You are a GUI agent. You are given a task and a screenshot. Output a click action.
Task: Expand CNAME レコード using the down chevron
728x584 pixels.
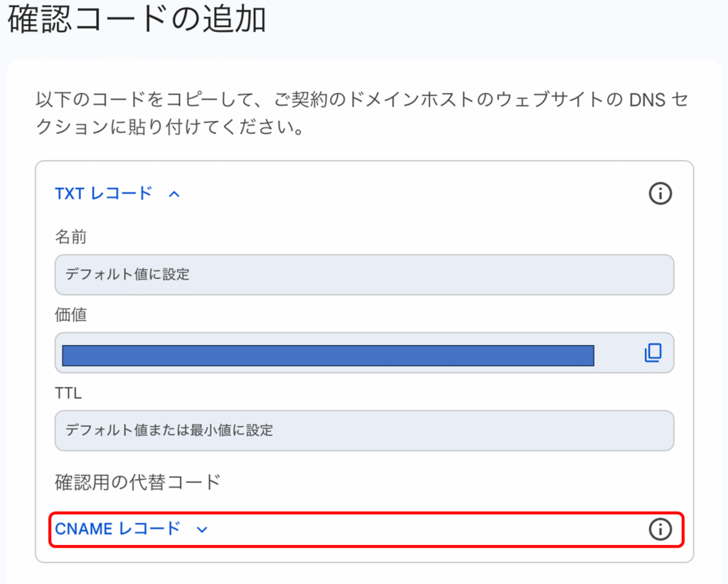(x=202, y=530)
